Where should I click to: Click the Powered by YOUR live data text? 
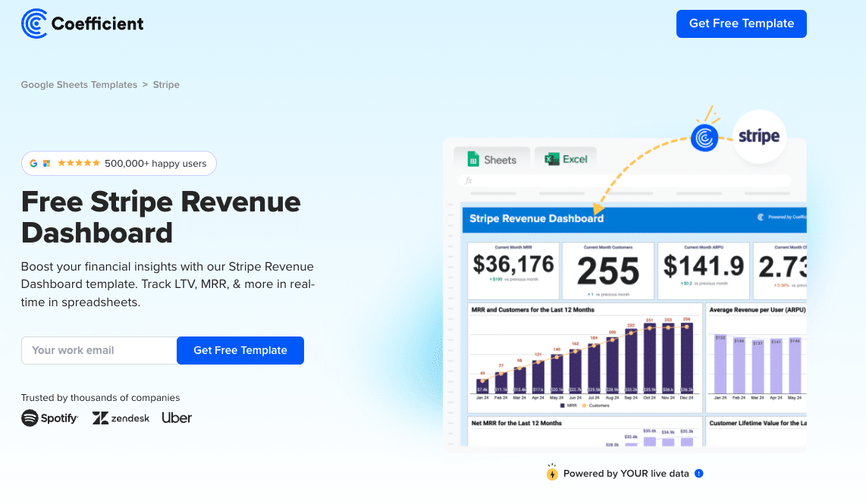point(626,474)
